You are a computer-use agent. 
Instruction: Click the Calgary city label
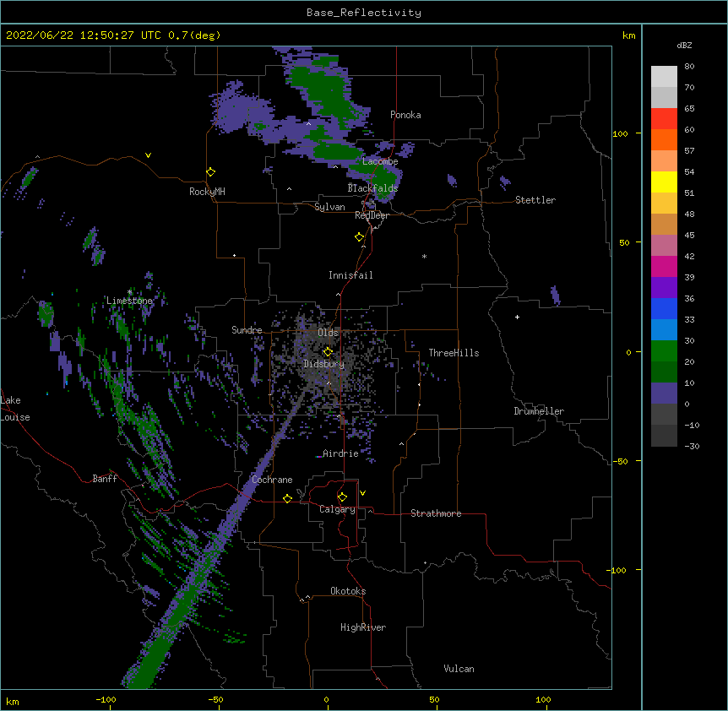(337, 509)
